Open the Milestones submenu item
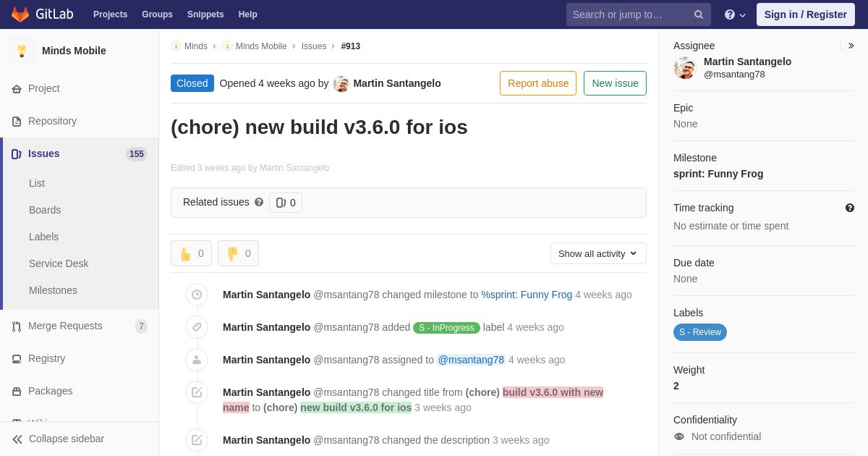Viewport: 868px width, 456px height. coord(53,290)
